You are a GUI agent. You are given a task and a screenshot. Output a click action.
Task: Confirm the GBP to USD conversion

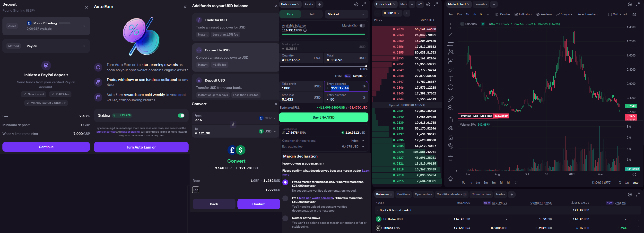259,204
